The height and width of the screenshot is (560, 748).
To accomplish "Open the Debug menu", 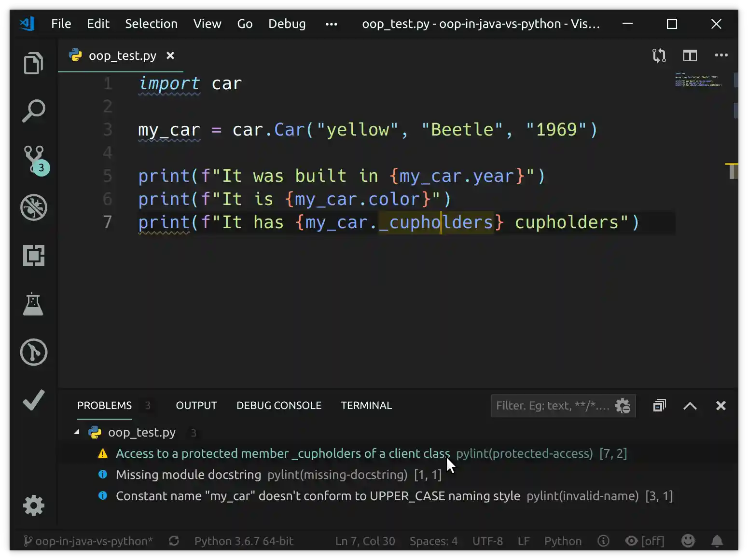I will pyautogui.click(x=287, y=24).
